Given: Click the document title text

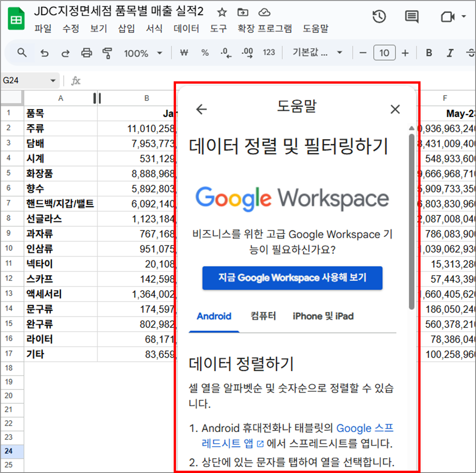Looking at the screenshot, I should pos(119,12).
